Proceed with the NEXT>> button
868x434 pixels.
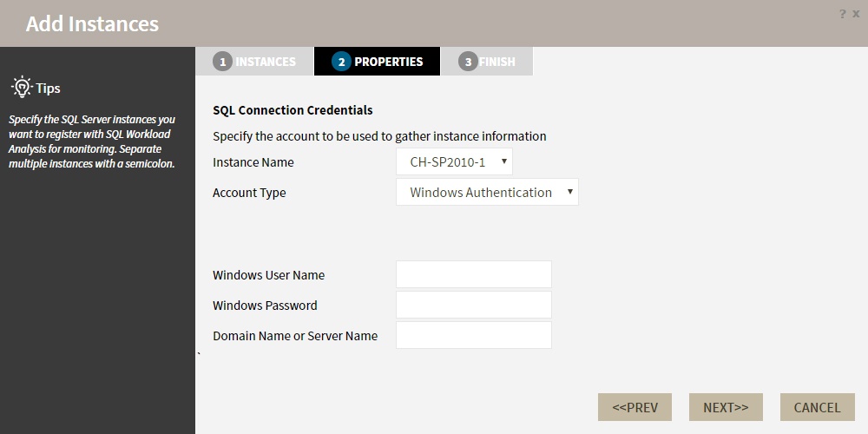pyautogui.click(x=726, y=407)
